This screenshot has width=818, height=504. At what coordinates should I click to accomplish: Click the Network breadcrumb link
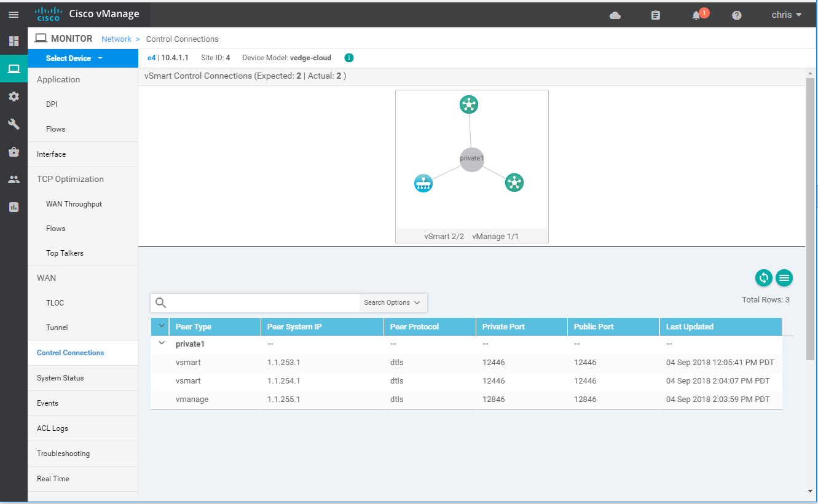click(116, 38)
